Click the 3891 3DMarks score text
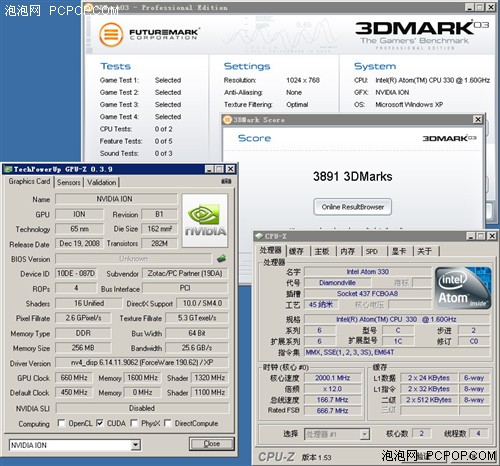Screen dimensions: 500x466 (x=352, y=176)
